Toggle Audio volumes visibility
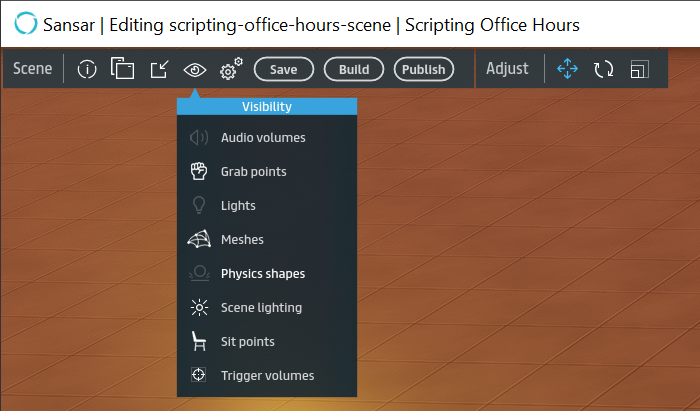The image size is (700, 411). (x=263, y=138)
